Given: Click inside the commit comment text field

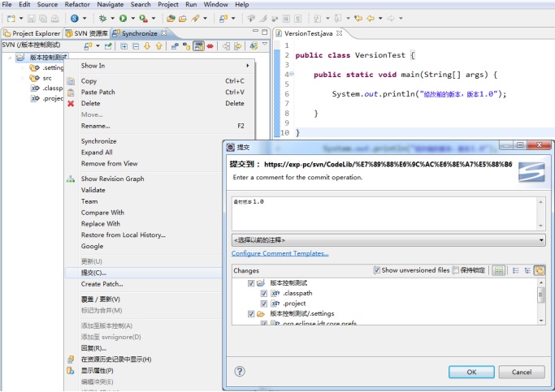Looking at the screenshot, I should (384, 213).
